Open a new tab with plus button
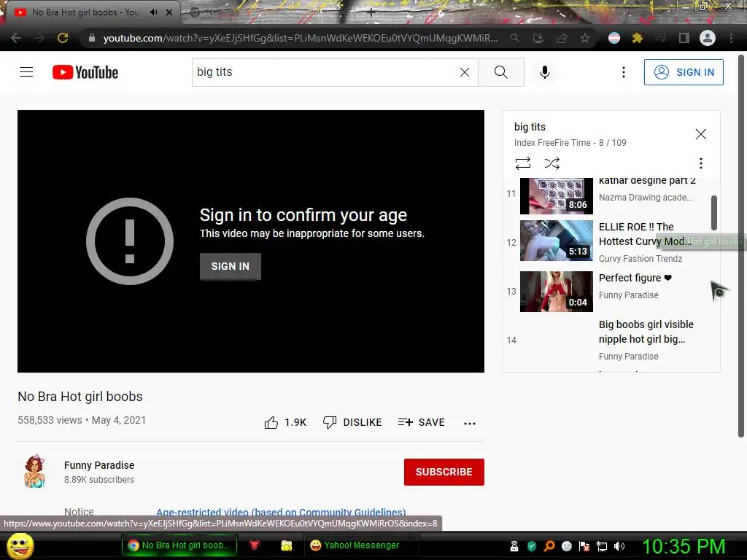The height and width of the screenshot is (560, 747). pos(371,13)
